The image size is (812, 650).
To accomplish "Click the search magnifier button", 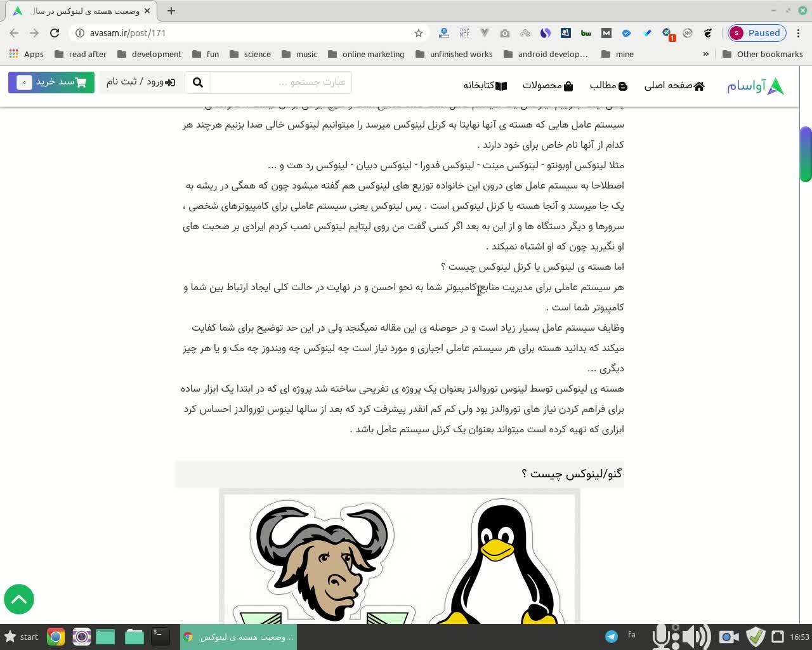I will 198,83.
